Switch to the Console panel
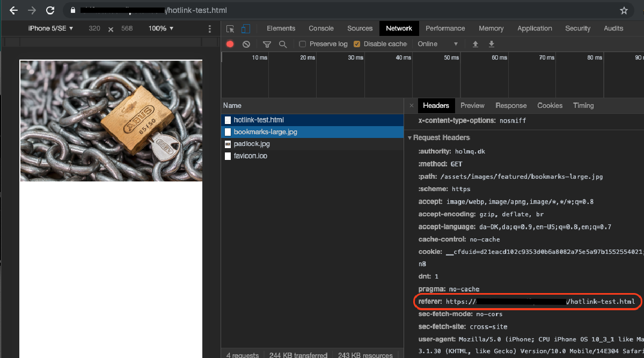Screen dimensions: 644x358 pyautogui.click(x=321, y=28)
